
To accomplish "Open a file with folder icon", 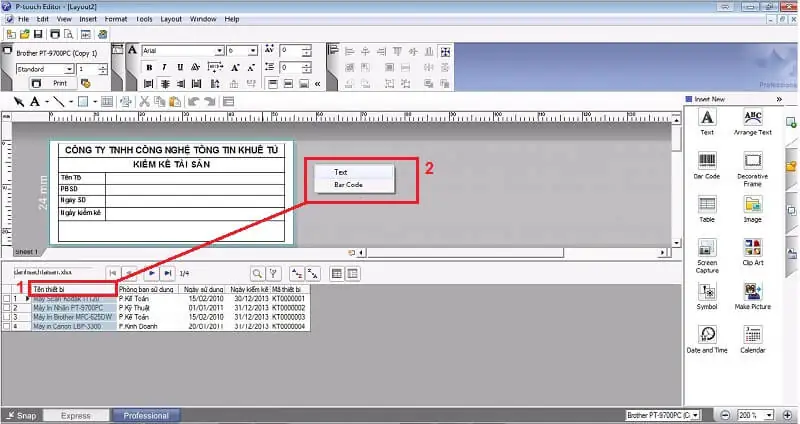I will [x=24, y=34].
